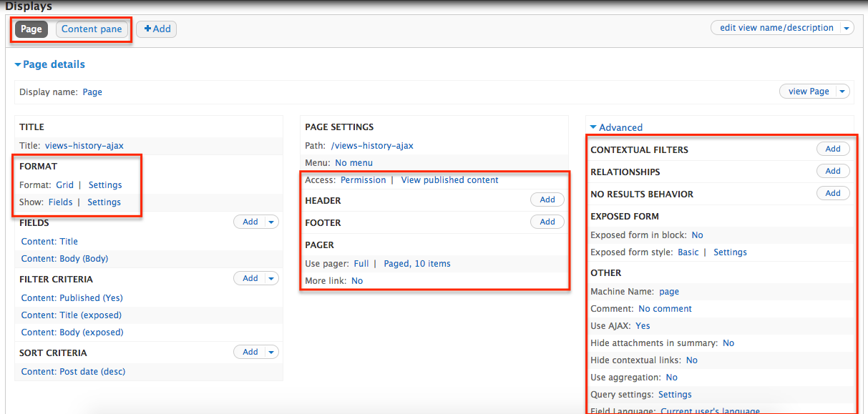The width and height of the screenshot is (868, 414).
Task: Change pager from Full option
Action: (362, 263)
